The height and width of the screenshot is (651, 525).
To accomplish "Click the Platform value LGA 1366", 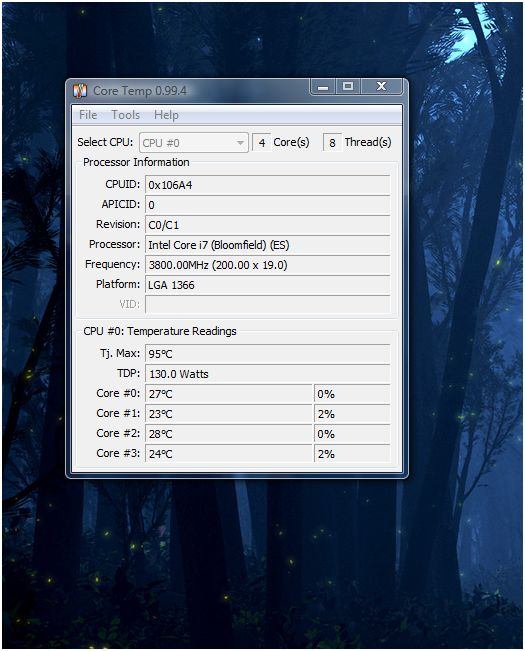I will pyautogui.click(x=267, y=285).
